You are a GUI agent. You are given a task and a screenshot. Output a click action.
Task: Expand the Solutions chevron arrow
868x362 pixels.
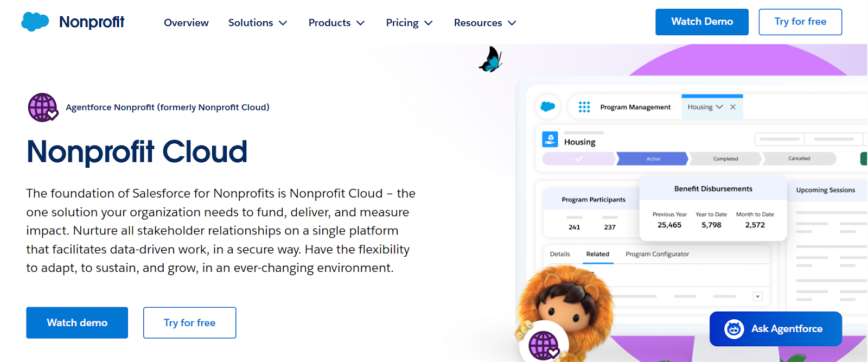pyautogui.click(x=283, y=23)
